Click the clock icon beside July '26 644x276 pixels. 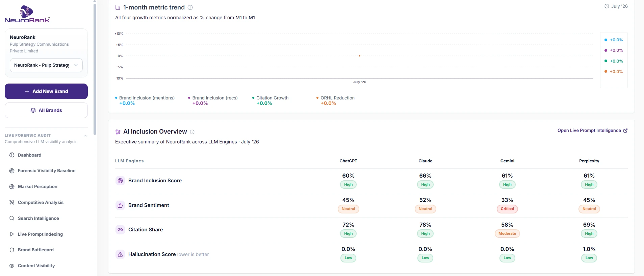607,6
